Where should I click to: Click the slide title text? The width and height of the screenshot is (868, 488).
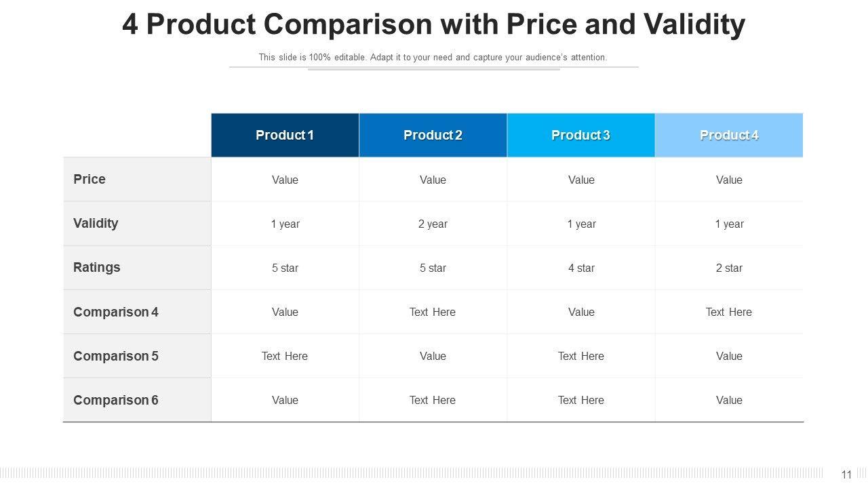(x=434, y=24)
